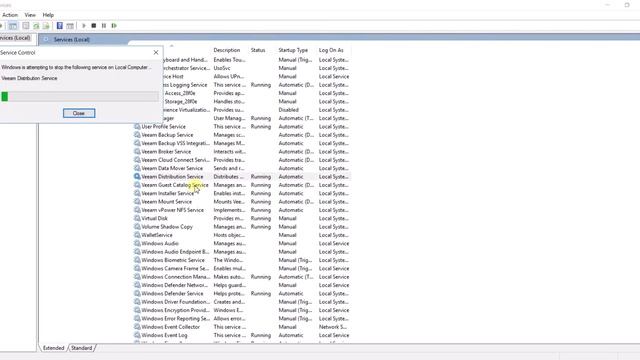Screen dimensions: 640x360
Task: Click Network S... log on cell
Action: tap(333, 327)
